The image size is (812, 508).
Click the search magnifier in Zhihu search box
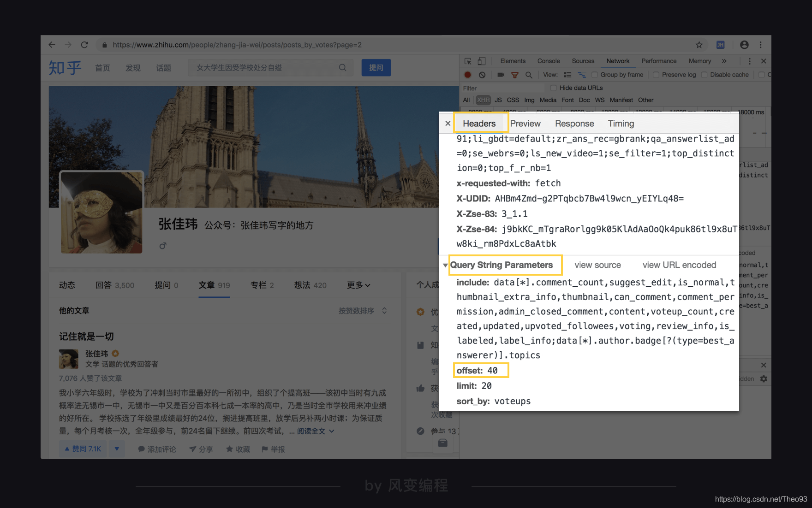point(342,67)
